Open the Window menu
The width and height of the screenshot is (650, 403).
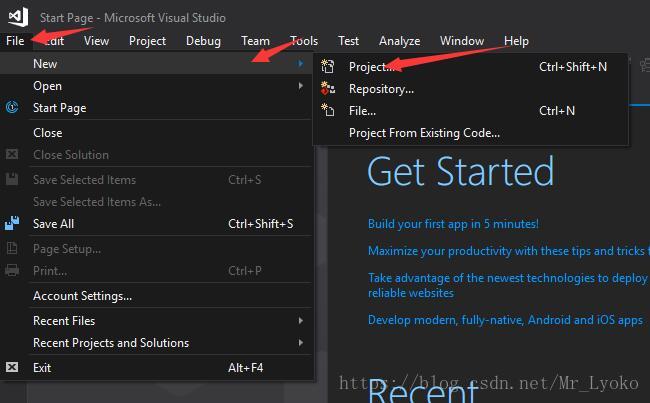pyautogui.click(x=462, y=41)
